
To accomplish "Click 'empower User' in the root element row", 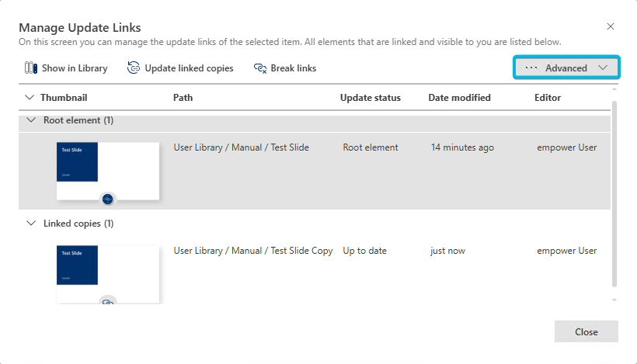I will (567, 147).
